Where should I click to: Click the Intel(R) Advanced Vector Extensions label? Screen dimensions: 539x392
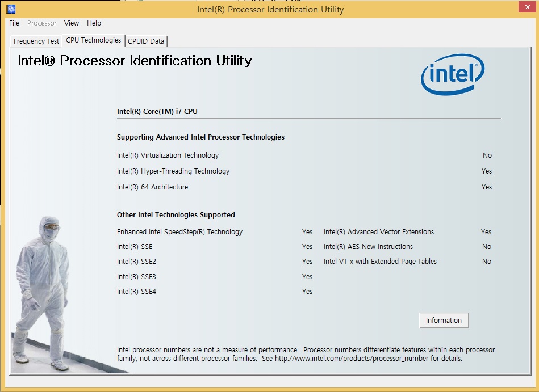pyautogui.click(x=379, y=231)
